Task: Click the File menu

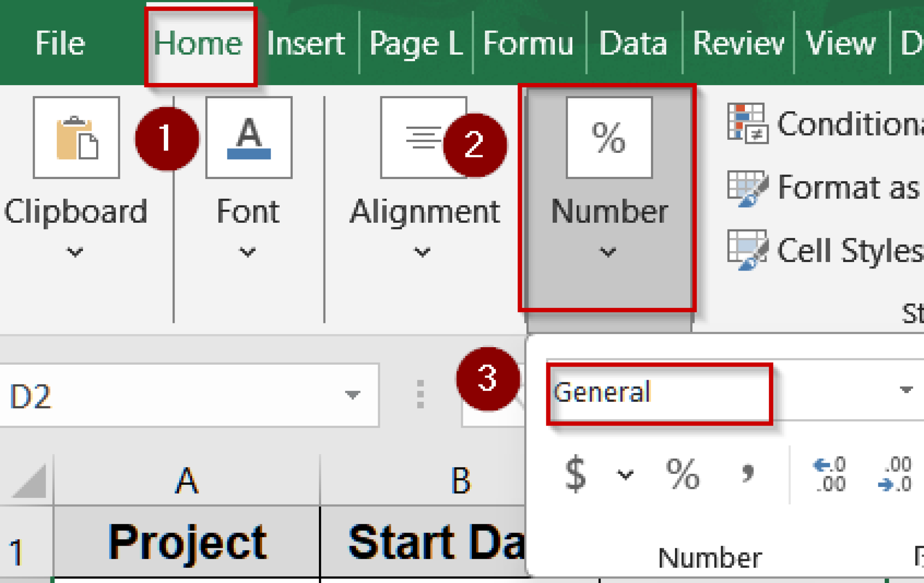Action: coord(60,43)
